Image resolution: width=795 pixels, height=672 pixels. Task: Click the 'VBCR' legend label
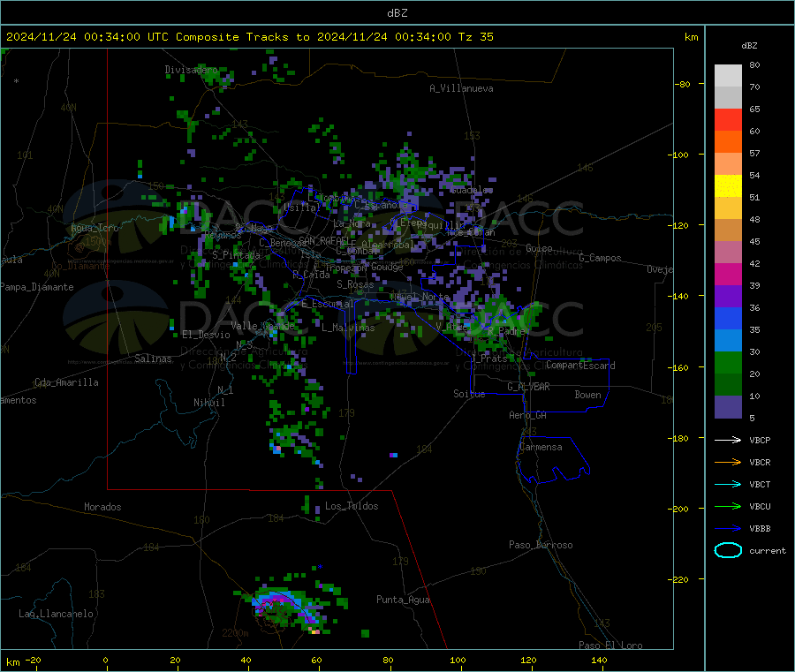760,462
